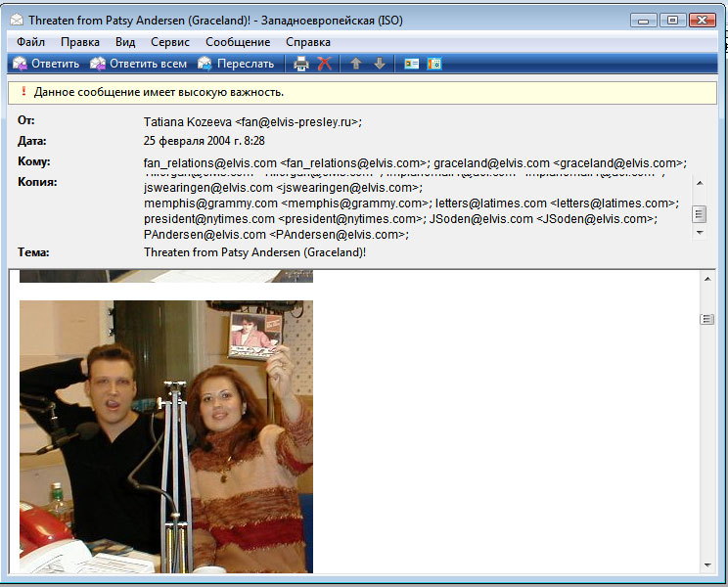Click copy address PAndersen@elvis.com
Viewport: 728px width, 587px height.
click(x=276, y=235)
